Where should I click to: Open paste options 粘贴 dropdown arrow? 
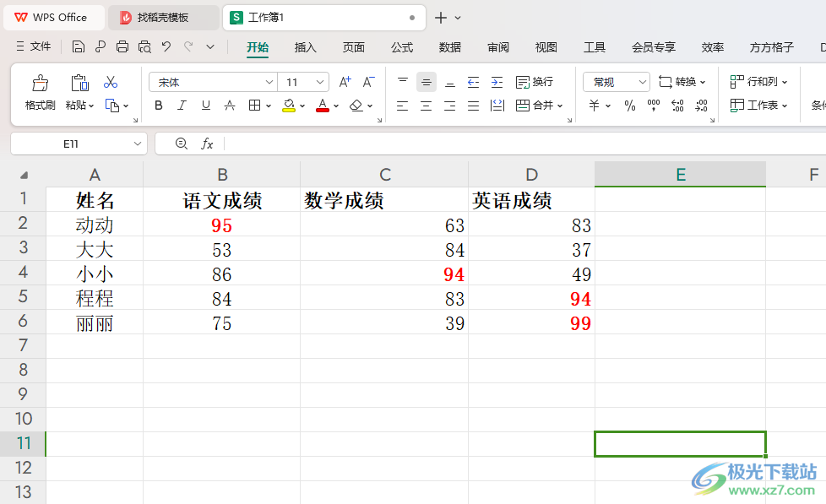click(x=91, y=106)
